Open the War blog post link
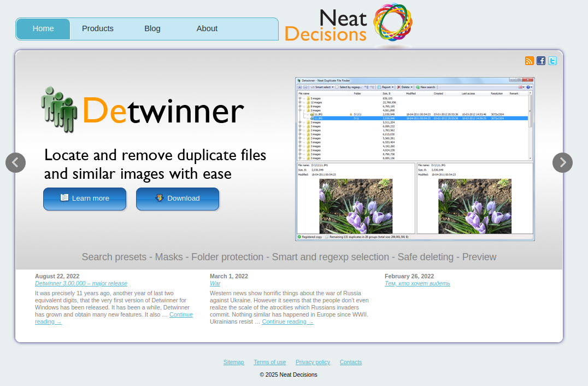The height and width of the screenshot is (386, 588). tap(215, 283)
